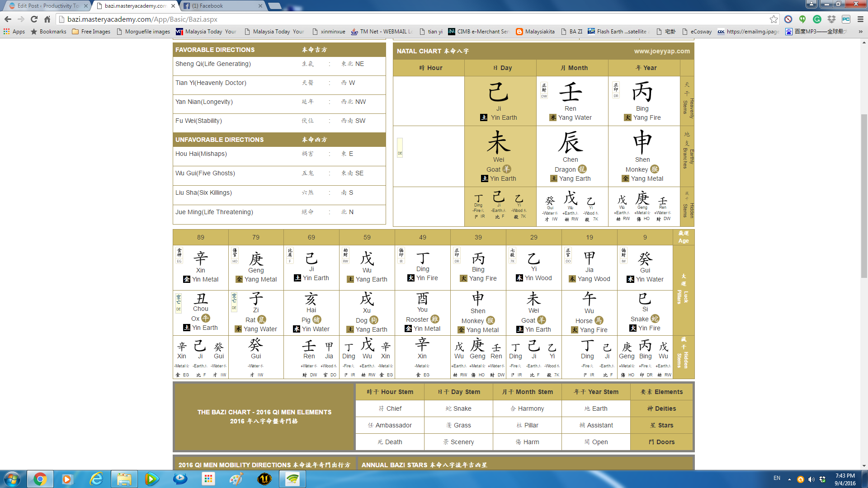Show hidden system tray icons
868x488 pixels.
point(789,479)
